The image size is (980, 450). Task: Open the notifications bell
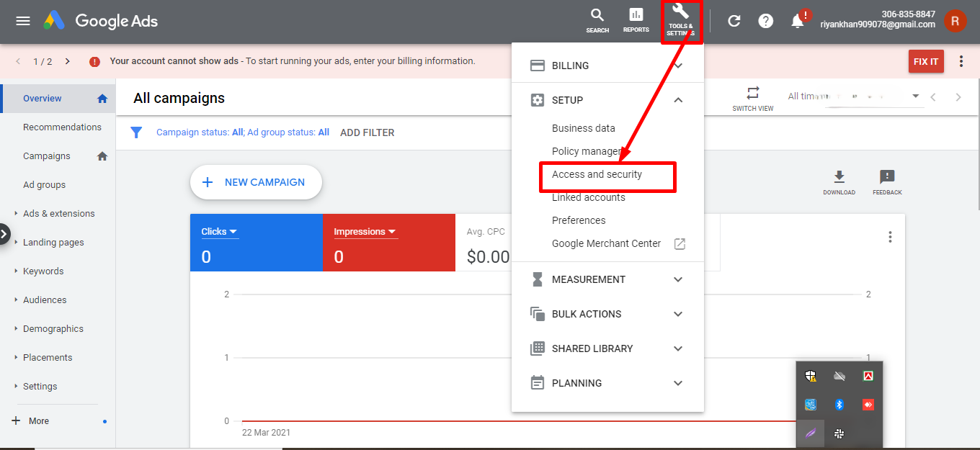coord(798,21)
